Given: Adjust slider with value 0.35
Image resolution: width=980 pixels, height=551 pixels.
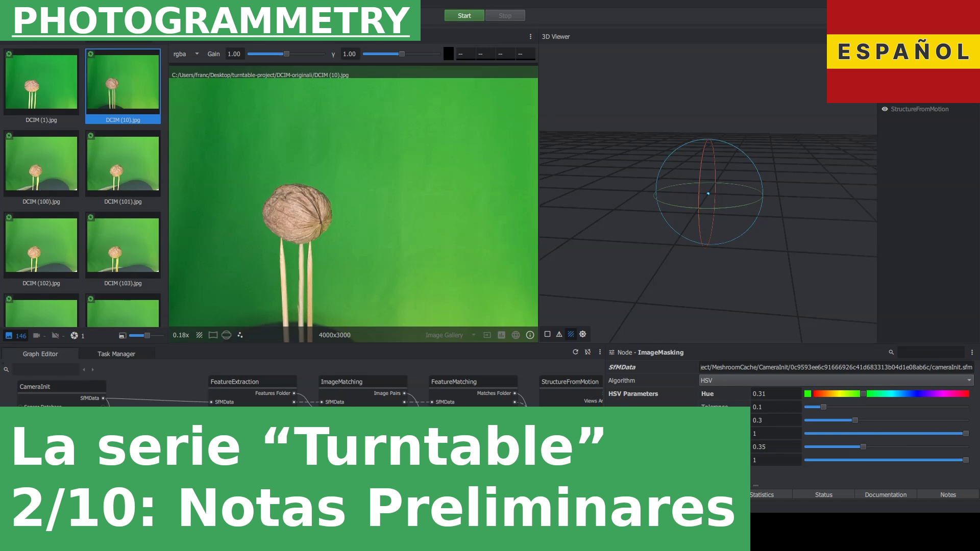Looking at the screenshot, I should coord(886,447).
